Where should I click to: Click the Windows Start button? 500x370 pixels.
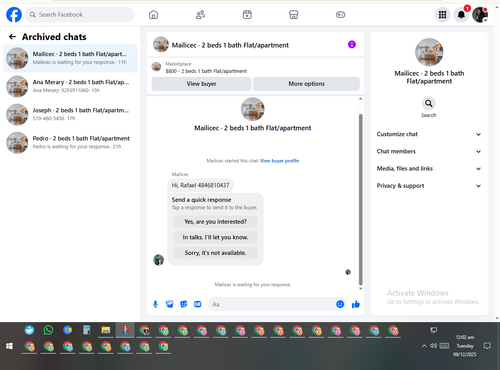pyautogui.click(x=9, y=346)
